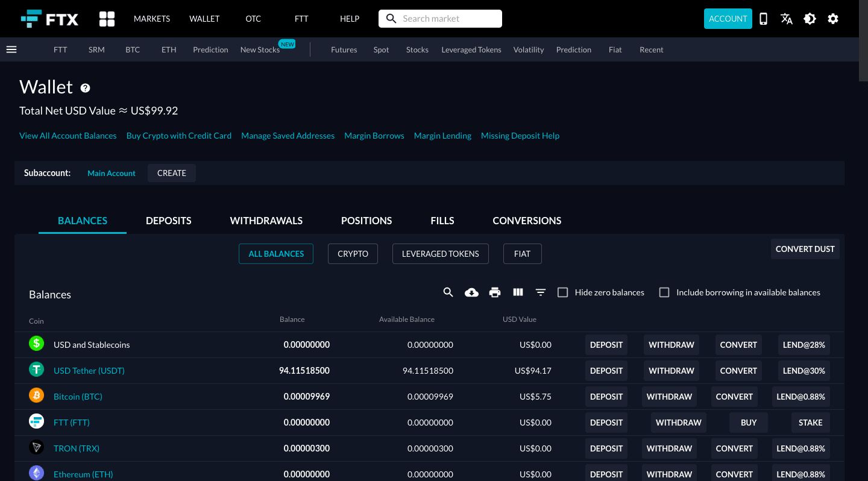Click the TRON coin icon
Viewport: 868px width, 481px height.
pos(37,447)
